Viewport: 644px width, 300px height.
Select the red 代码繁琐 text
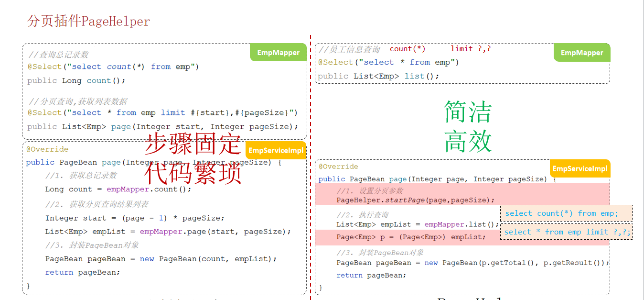point(193,173)
